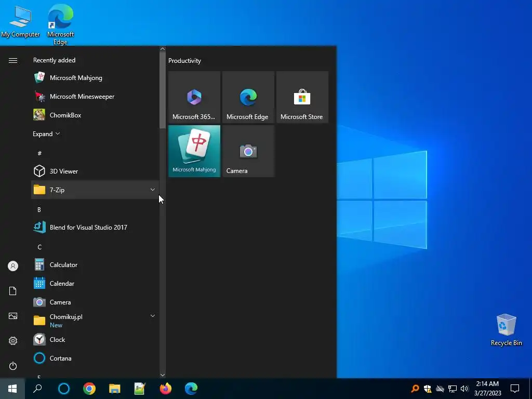
Task: Launch Microsoft Minesweeper from the list
Action: tap(95, 96)
